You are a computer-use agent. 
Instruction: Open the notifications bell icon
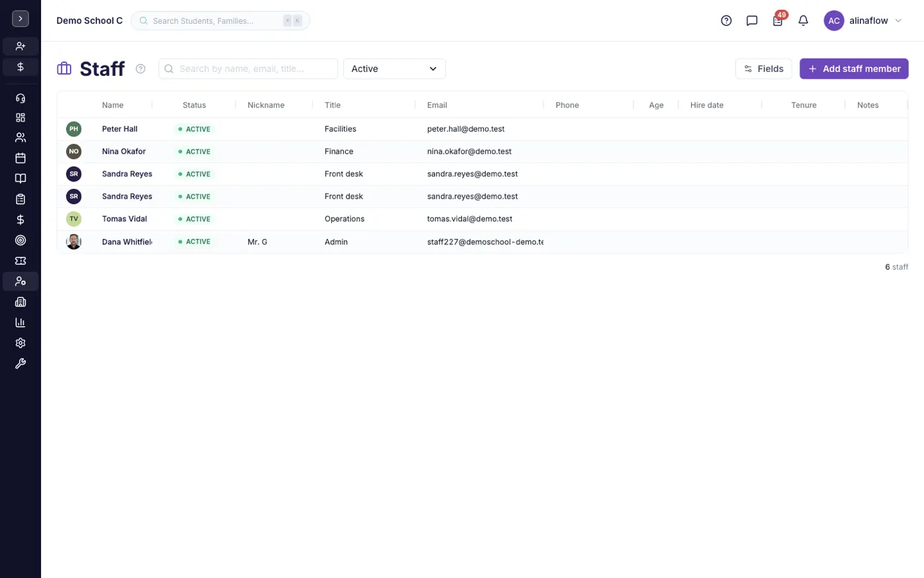803,20
